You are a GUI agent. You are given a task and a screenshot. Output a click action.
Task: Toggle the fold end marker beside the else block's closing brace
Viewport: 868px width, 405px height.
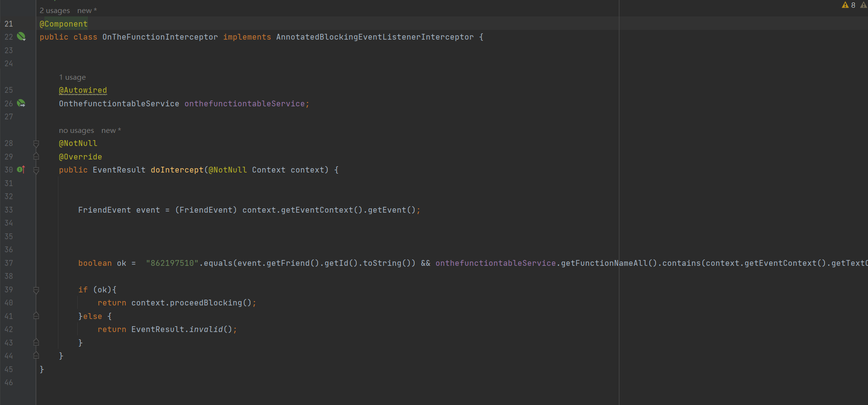(36, 342)
